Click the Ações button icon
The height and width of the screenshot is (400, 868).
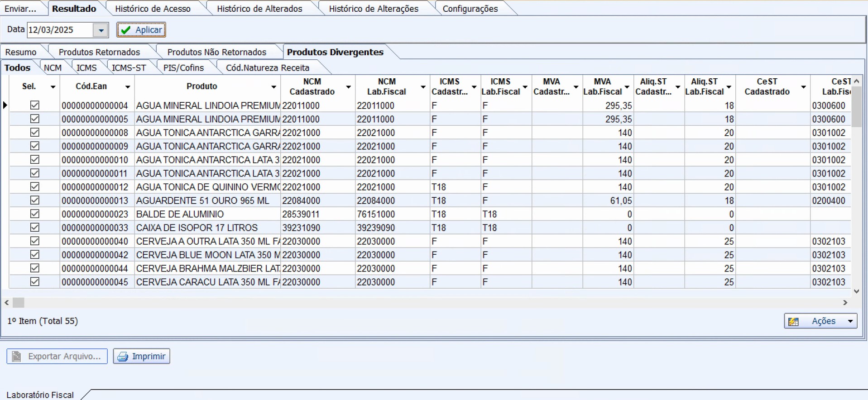(x=793, y=321)
